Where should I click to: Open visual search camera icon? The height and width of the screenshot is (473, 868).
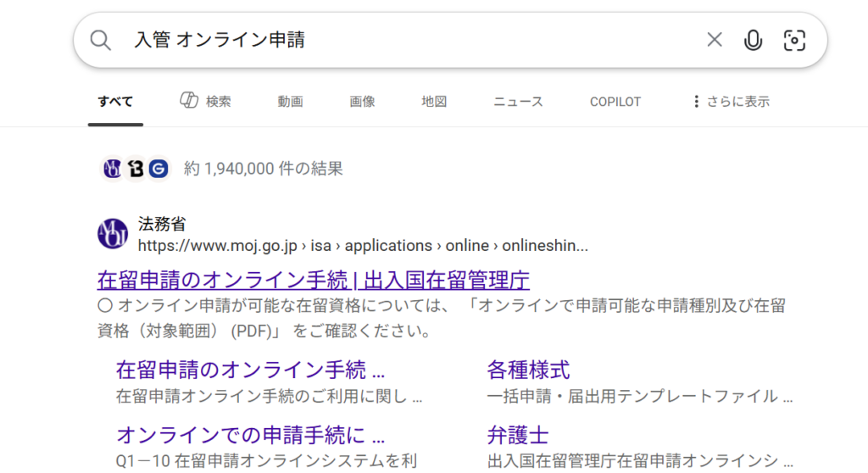(x=794, y=40)
